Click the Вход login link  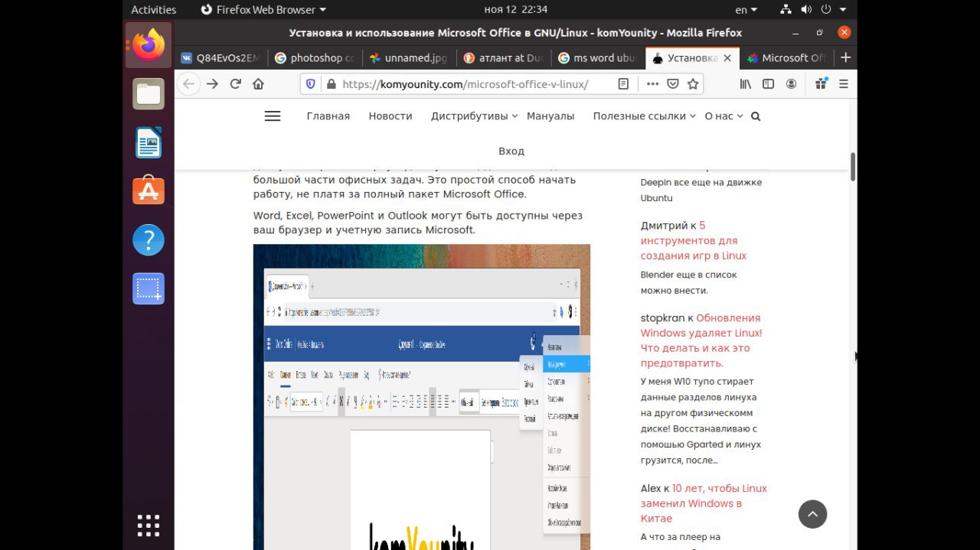pos(511,151)
